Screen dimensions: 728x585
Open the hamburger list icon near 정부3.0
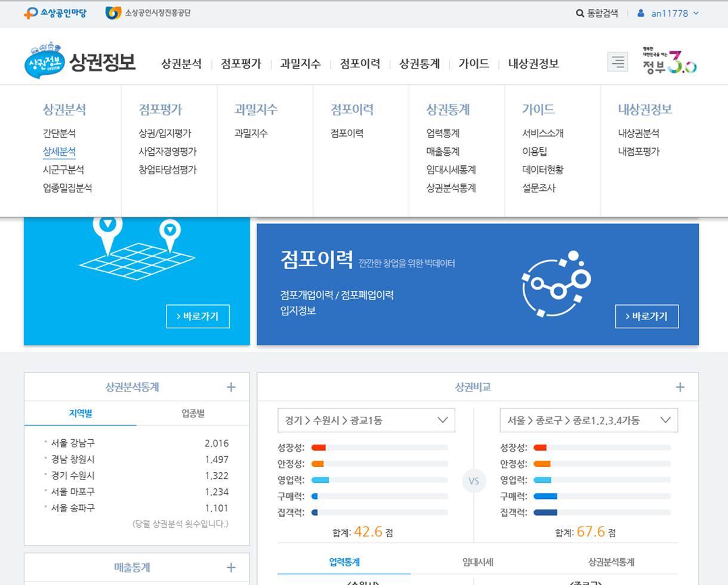point(618,61)
